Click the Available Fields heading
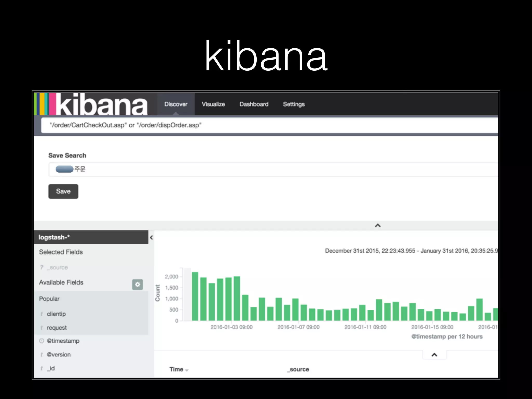The width and height of the screenshot is (532, 399). pyautogui.click(x=61, y=282)
